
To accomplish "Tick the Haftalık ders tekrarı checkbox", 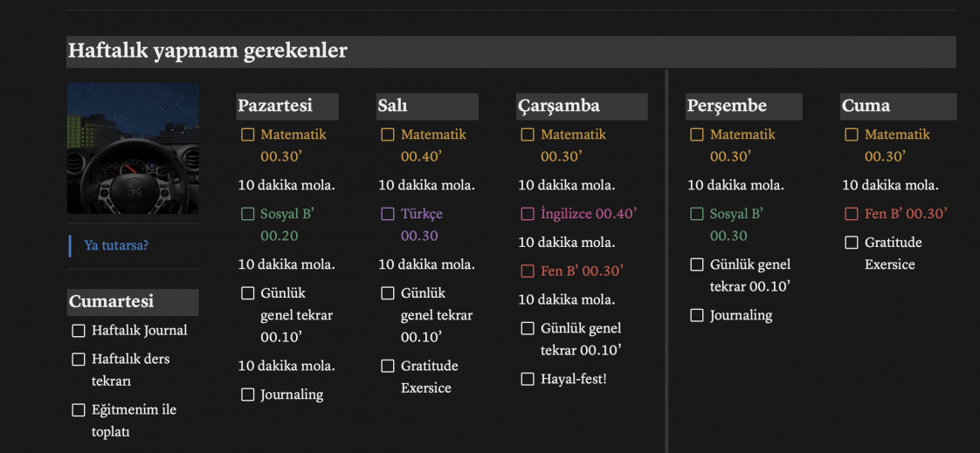I will (x=79, y=360).
